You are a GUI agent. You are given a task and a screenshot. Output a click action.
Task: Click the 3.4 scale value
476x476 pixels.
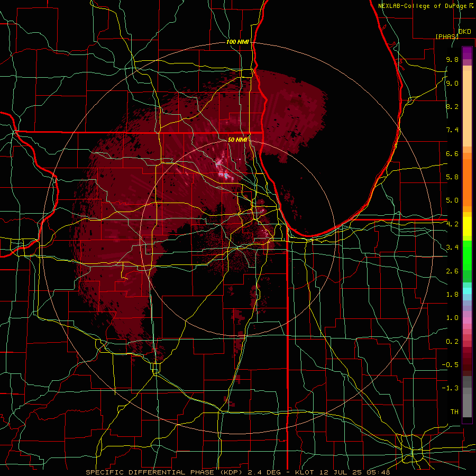[452, 248]
